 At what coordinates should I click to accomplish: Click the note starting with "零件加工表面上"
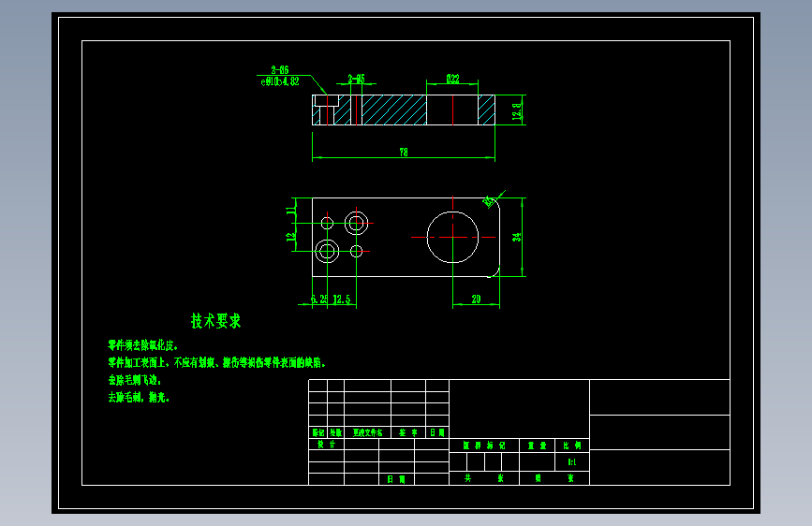pyautogui.click(x=216, y=363)
